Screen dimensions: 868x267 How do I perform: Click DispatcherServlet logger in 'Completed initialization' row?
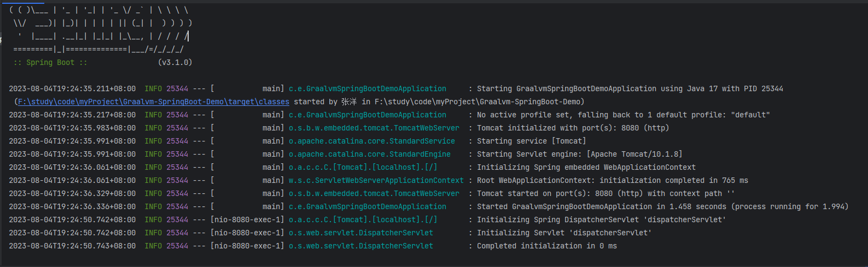click(x=361, y=246)
